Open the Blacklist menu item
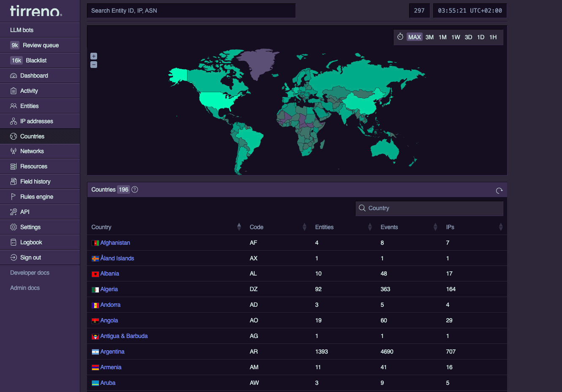Screen dimensions: 562x392 pos(40,60)
